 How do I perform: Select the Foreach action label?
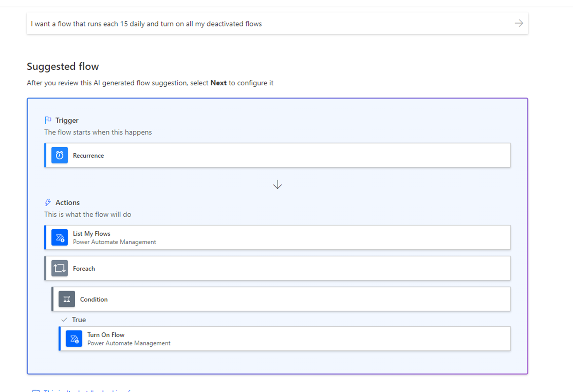coord(84,269)
